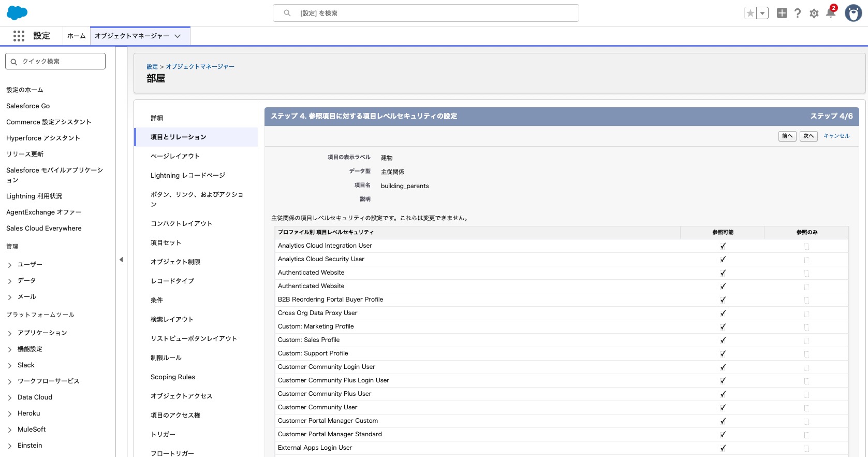
Task: Open the user profile avatar
Action: coord(853,13)
